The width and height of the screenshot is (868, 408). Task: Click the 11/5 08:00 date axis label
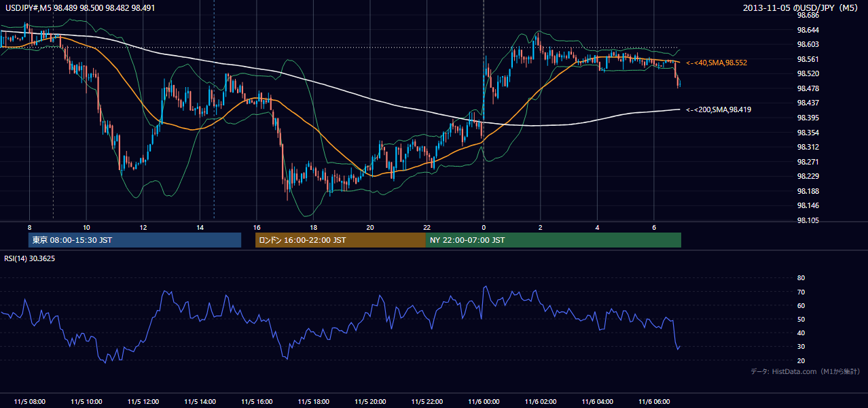pyautogui.click(x=29, y=401)
